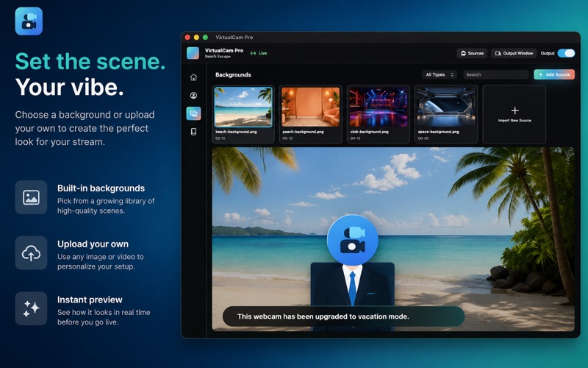Viewport: 588px width, 368px height.
Task: Select the club-background.png thumbnail
Action: tap(379, 107)
